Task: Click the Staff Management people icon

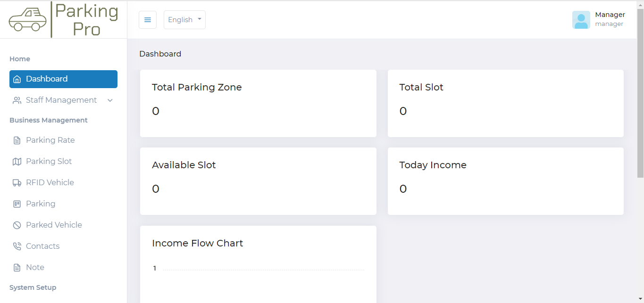Action: (x=17, y=100)
